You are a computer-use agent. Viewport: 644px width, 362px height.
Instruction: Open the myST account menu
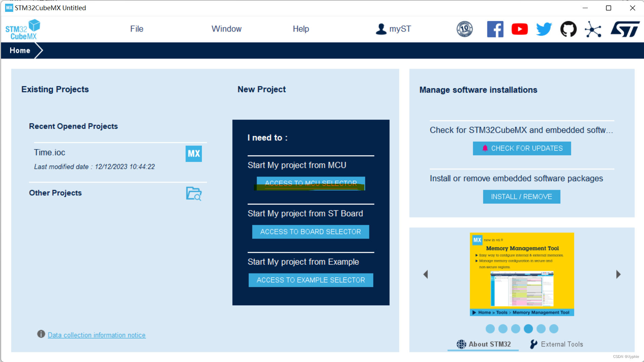[x=393, y=29]
